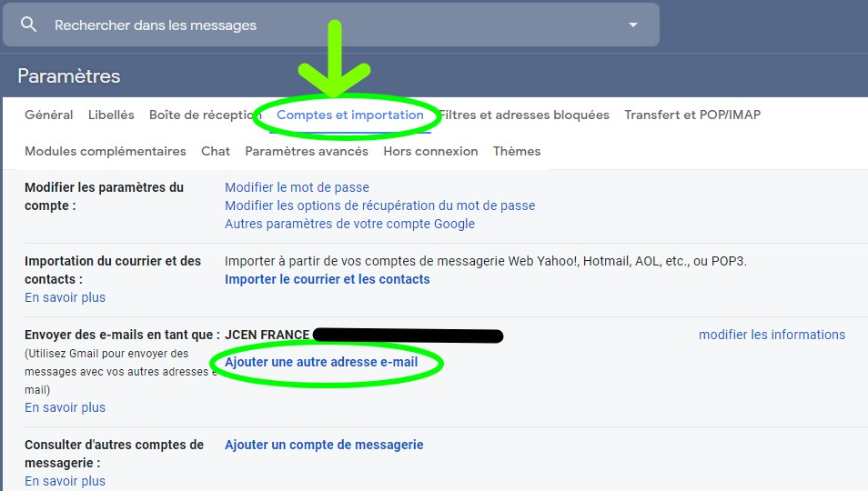Select the Hors connexion tab
The image size is (868, 491).
point(430,152)
